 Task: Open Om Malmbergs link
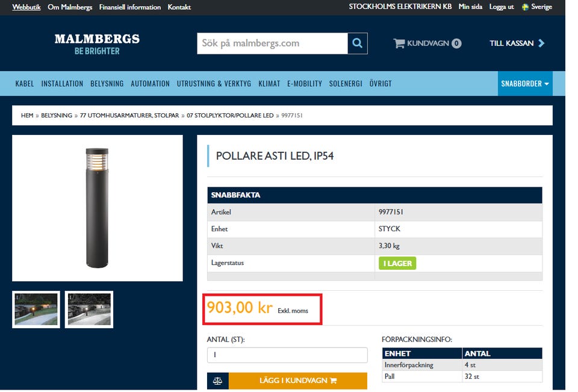(x=70, y=7)
